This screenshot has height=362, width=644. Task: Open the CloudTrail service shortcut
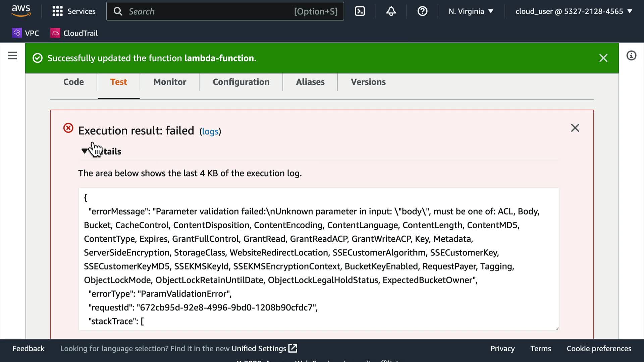(x=74, y=33)
